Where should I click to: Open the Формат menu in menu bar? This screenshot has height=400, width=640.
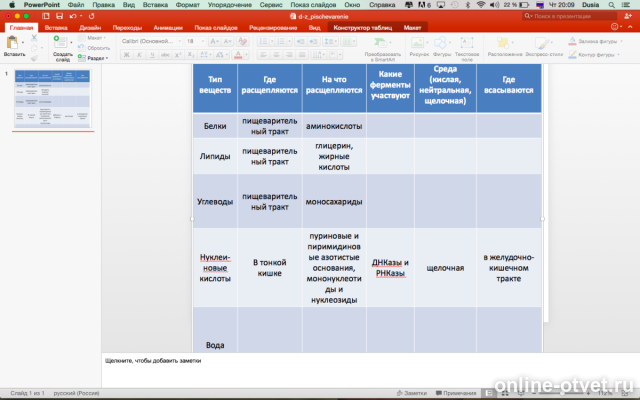click(x=187, y=5)
